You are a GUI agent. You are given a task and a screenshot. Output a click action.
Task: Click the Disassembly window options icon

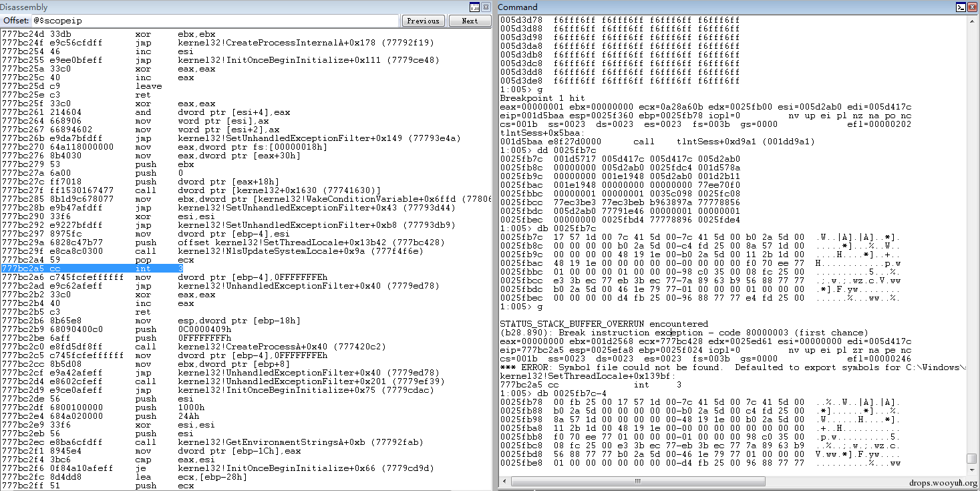[474, 7]
